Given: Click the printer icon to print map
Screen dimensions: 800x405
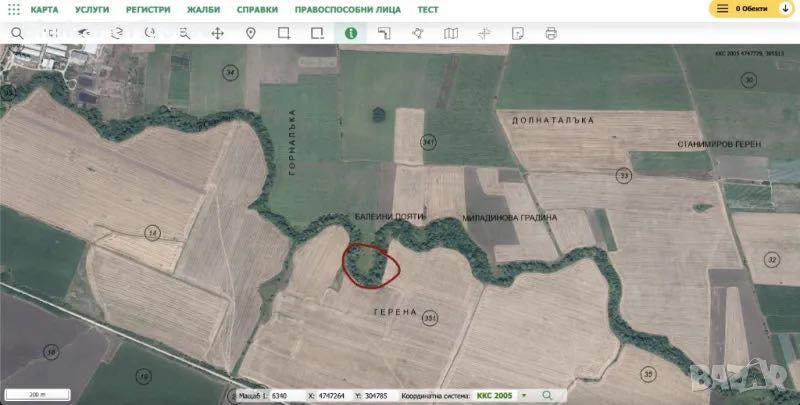Looking at the screenshot, I should [x=551, y=34].
